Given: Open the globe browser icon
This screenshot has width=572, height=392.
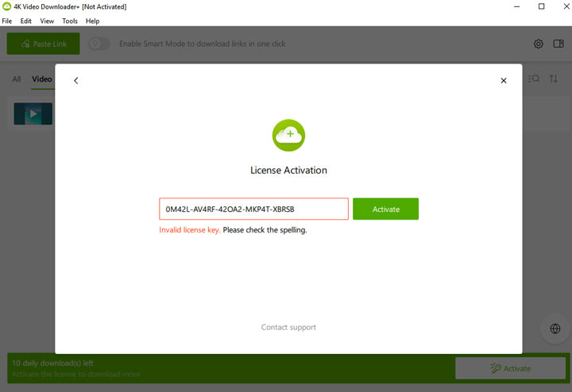Looking at the screenshot, I should pyautogui.click(x=555, y=329).
